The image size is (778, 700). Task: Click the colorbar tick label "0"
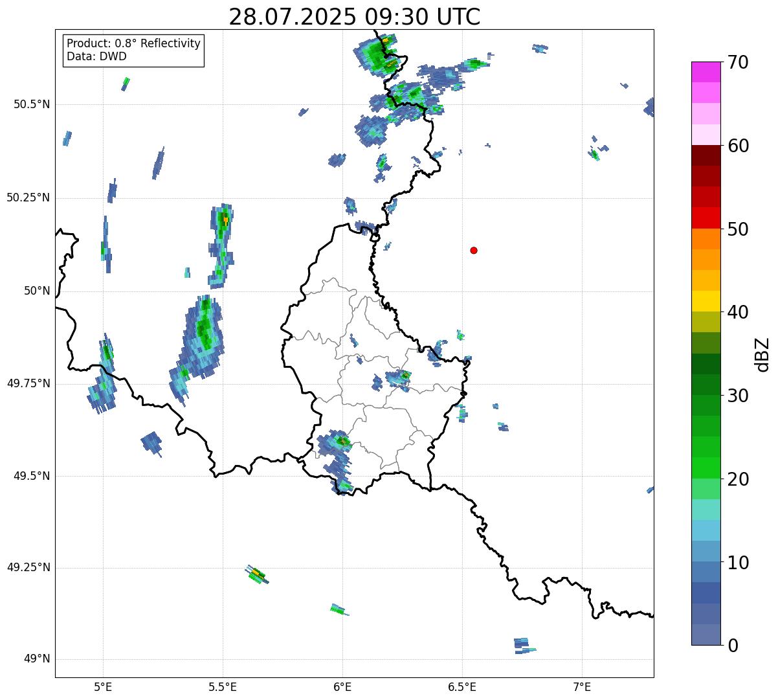point(733,646)
